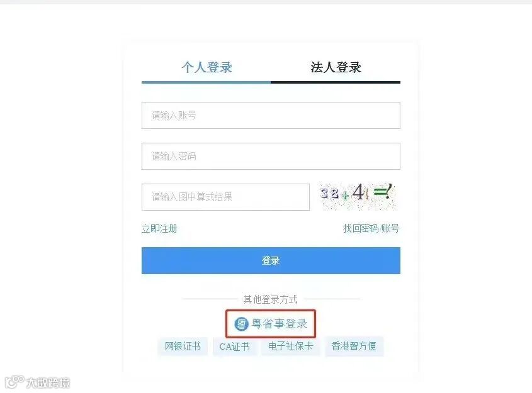The height and width of the screenshot is (393, 532).
Task: Focus the 请输入账号 account field
Action: tap(271, 115)
